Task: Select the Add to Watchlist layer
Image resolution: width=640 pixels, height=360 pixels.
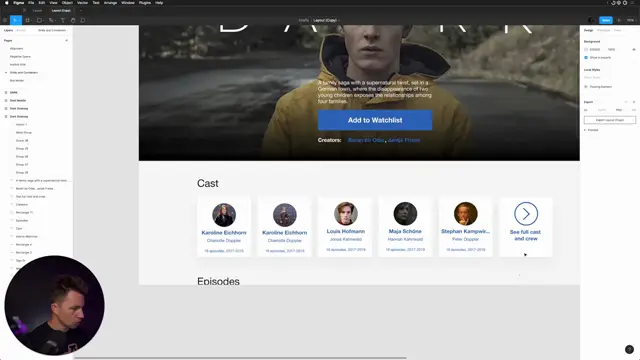Action: (x=27, y=236)
